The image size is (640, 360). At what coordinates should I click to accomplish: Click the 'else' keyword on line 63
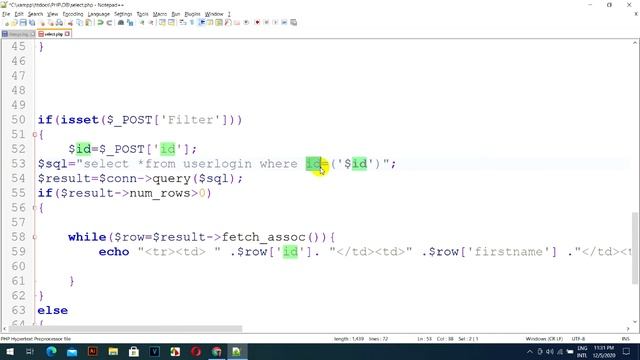pyautogui.click(x=53, y=310)
